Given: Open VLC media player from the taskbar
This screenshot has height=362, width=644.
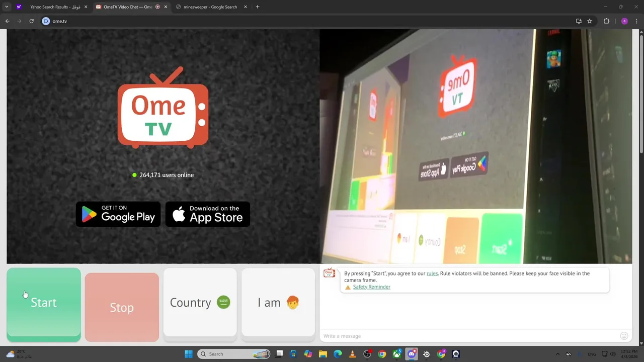Looking at the screenshot, I should (x=352, y=354).
